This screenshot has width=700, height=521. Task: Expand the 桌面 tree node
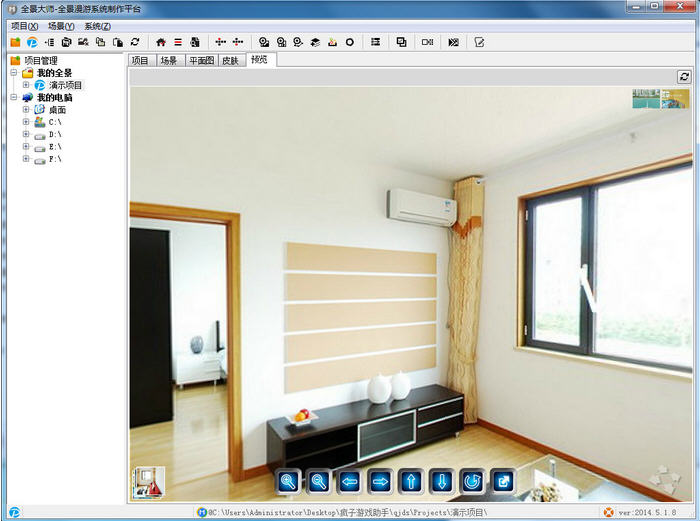(x=26, y=110)
